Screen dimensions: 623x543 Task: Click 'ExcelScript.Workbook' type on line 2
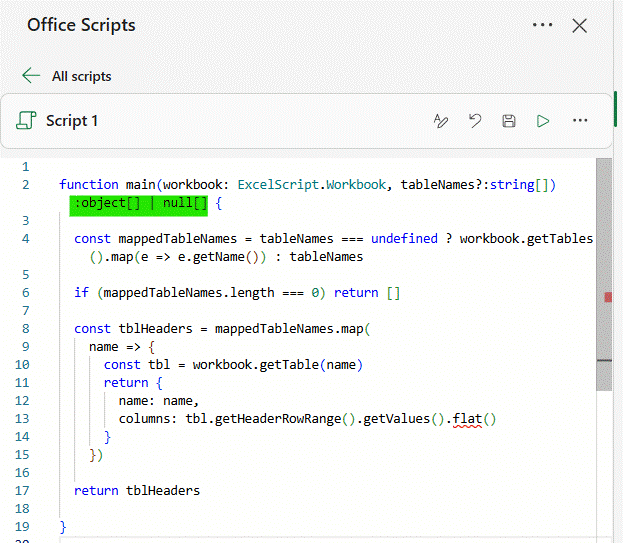click(312, 185)
